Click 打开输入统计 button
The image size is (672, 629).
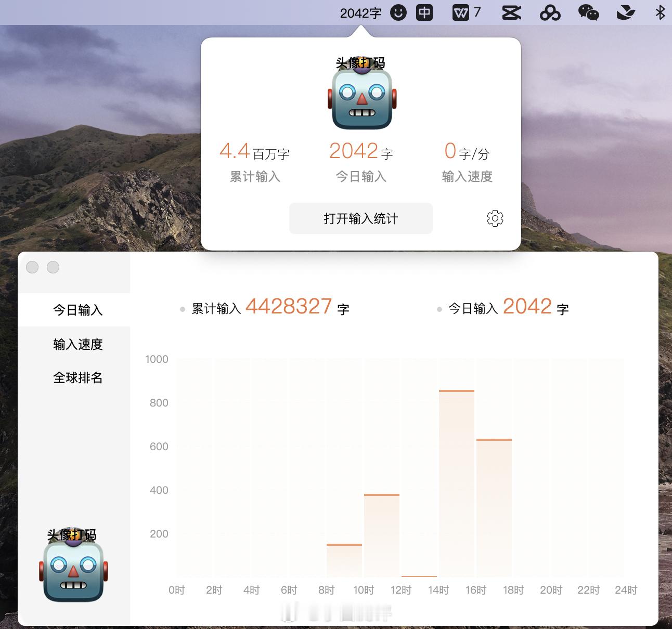(361, 218)
